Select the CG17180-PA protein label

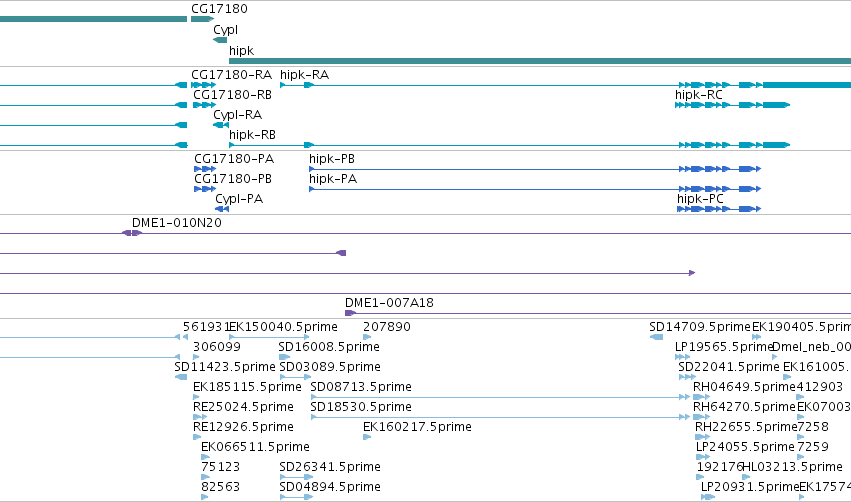234,159
